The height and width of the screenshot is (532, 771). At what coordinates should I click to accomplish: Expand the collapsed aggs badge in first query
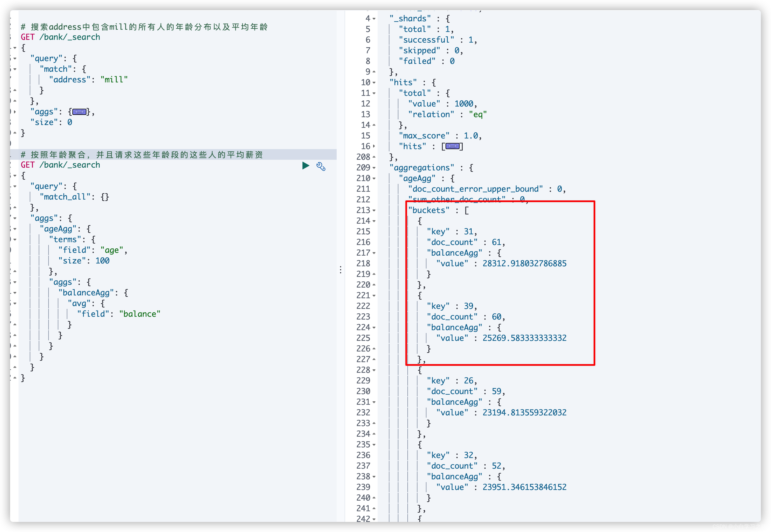79,112
